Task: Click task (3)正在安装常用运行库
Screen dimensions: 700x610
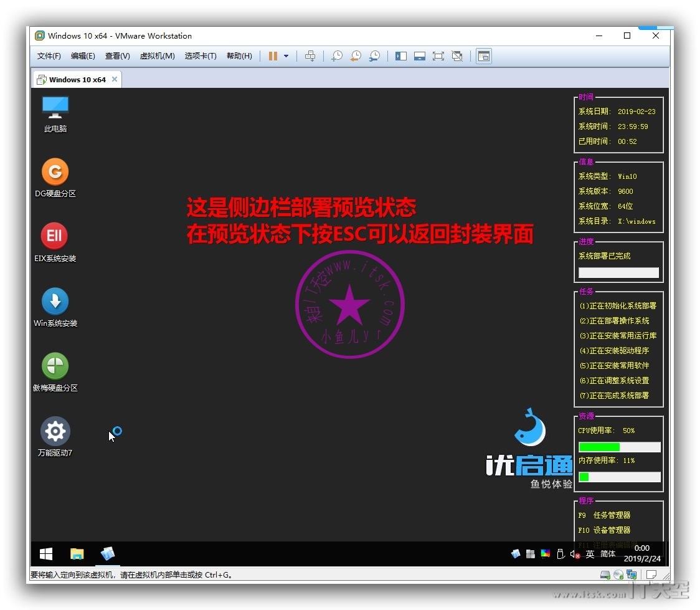Action: click(618, 336)
